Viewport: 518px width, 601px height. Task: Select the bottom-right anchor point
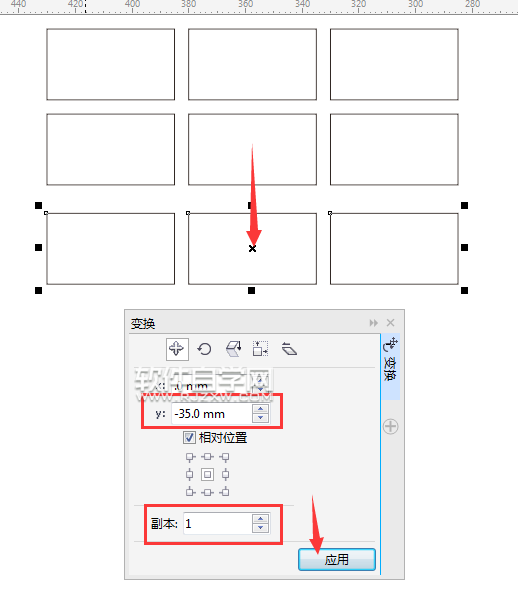[225, 492]
